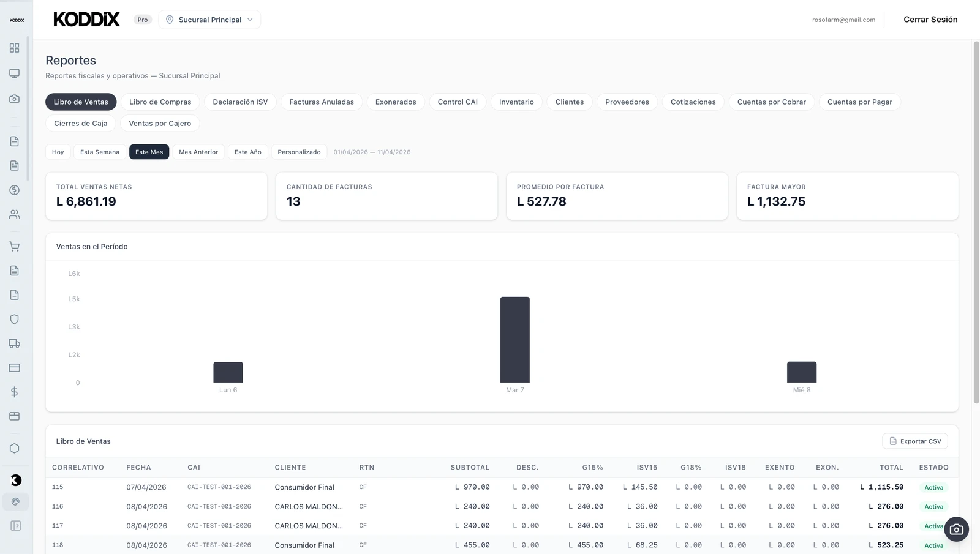Image resolution: width=980 pixels, height=554 pixels.
Task: Select the Personalizado date range option
Action: point(299,152)
